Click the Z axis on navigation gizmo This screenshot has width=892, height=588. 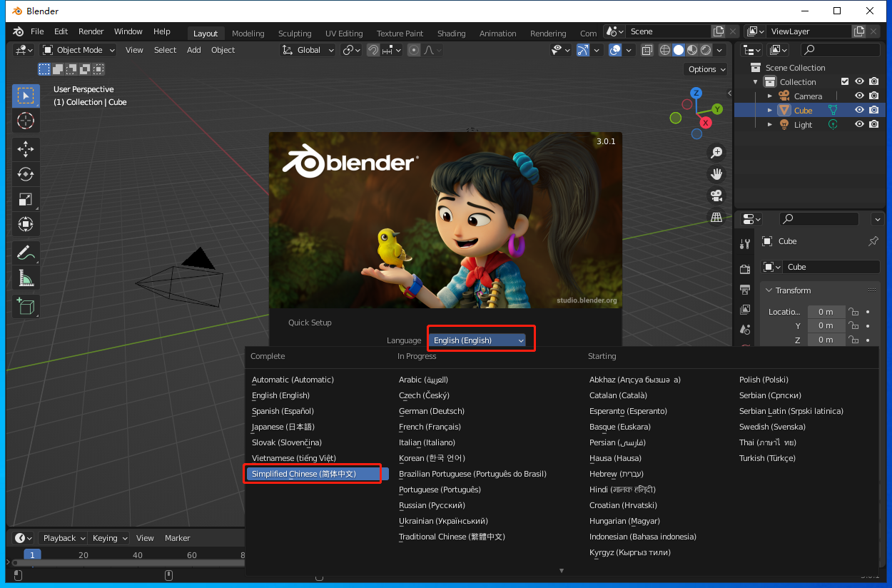[x=696, y=93]
